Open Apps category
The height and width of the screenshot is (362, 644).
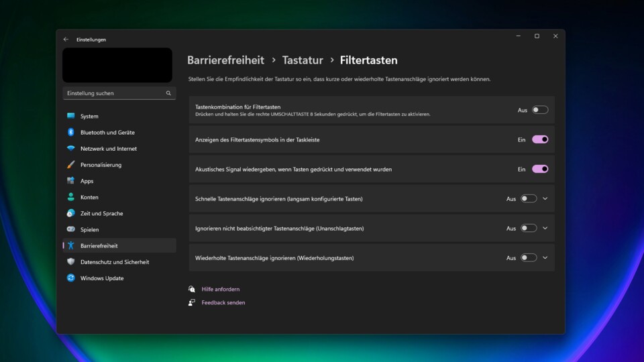119,181
